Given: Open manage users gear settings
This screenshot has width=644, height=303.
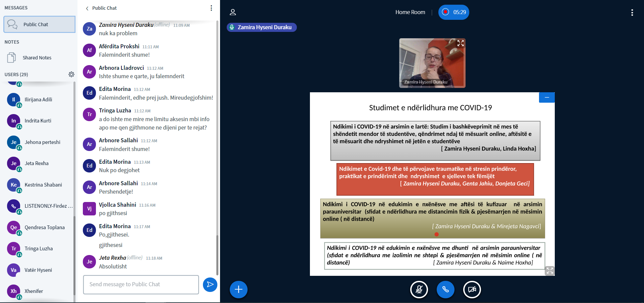Looking at the screenshot, I should [71, 74].
